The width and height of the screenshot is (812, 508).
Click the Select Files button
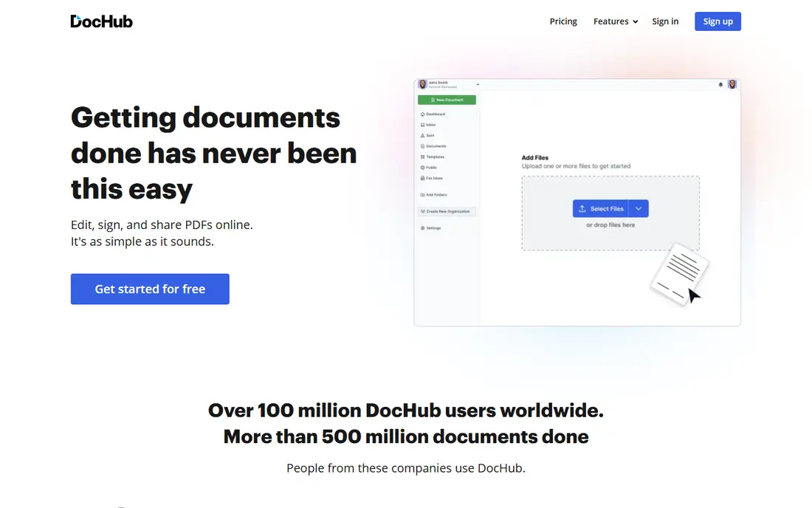pos(601,209)
